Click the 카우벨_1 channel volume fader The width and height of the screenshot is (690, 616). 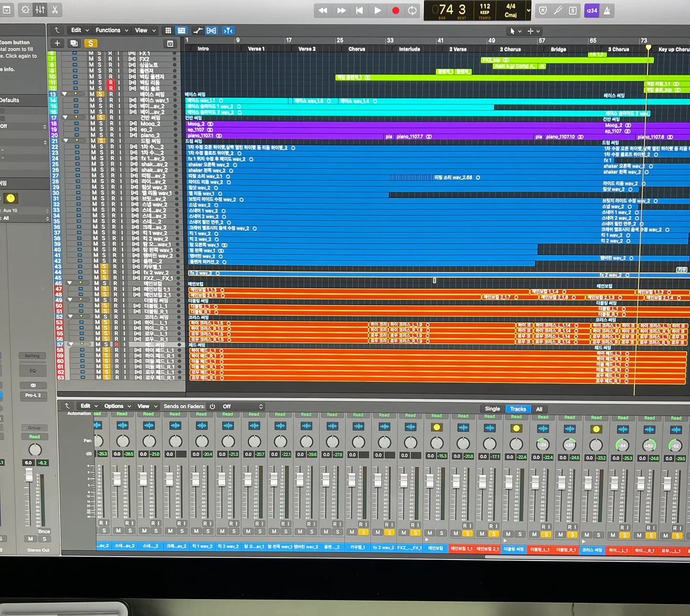pyautogui.click(x=352, y=480)
